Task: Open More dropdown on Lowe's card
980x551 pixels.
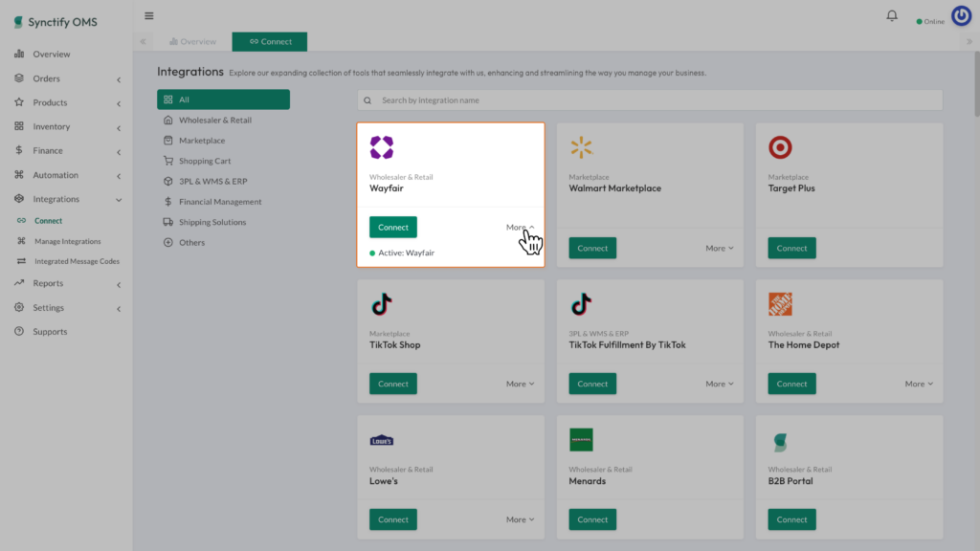Action: 520,519
